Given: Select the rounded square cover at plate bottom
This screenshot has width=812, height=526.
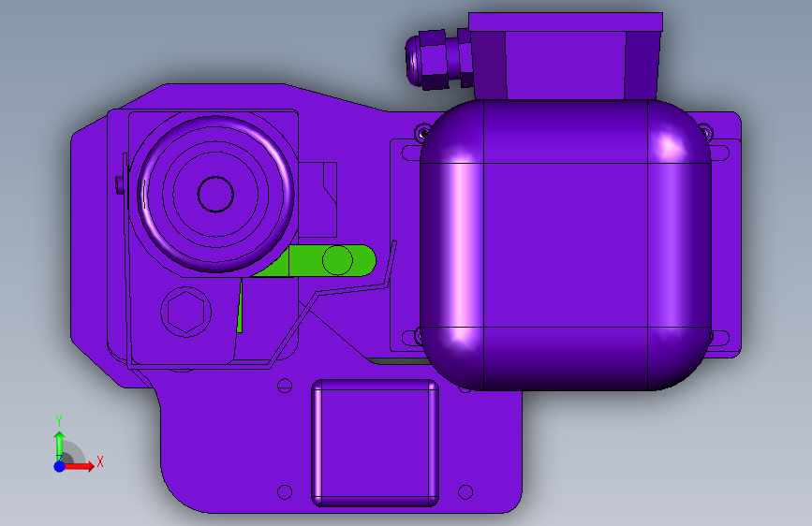Looking at the screenshot, I should click(375, 443).
